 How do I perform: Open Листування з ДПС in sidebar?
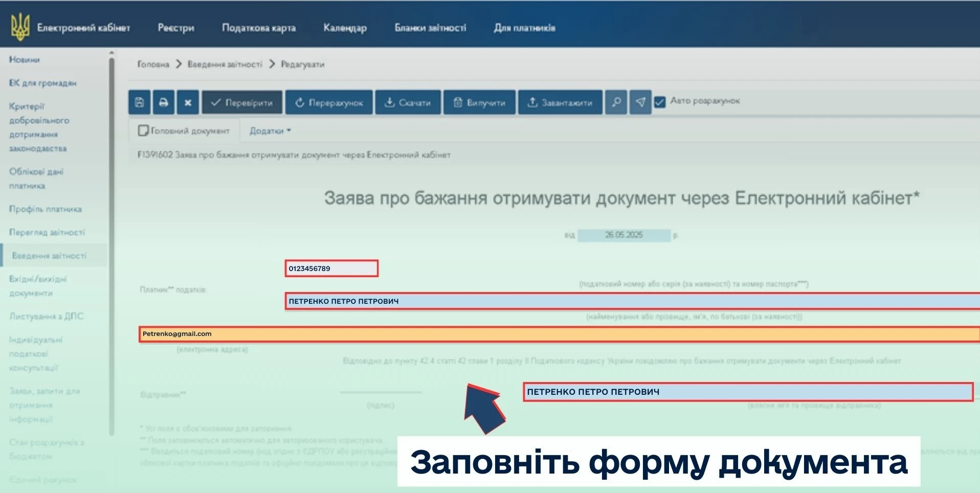coord(46,316)
